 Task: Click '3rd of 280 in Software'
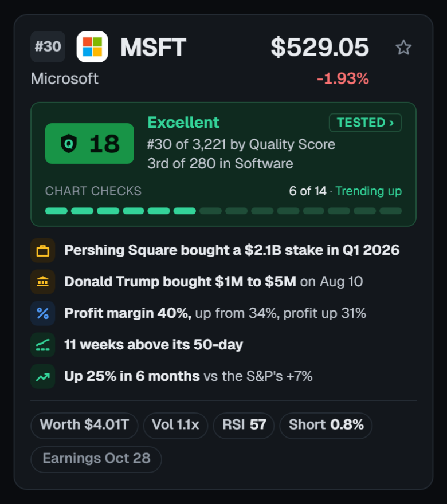pyautogui.click(x=220, y=163)
